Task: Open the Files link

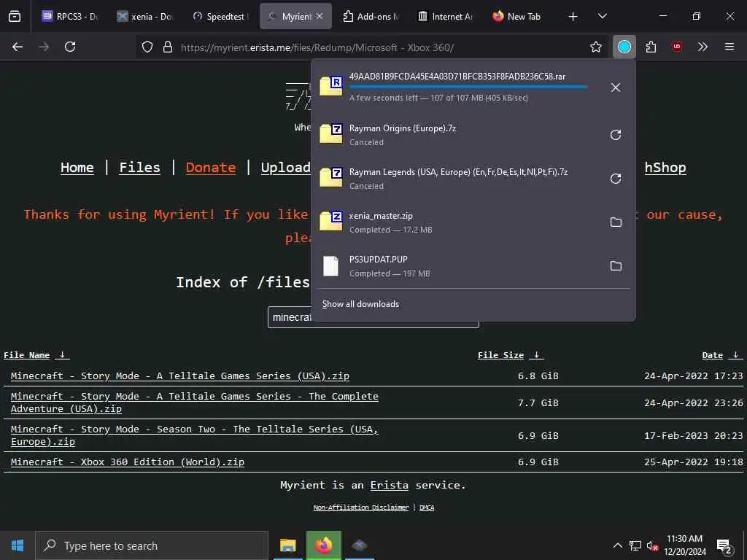Action: pos(139,168)
